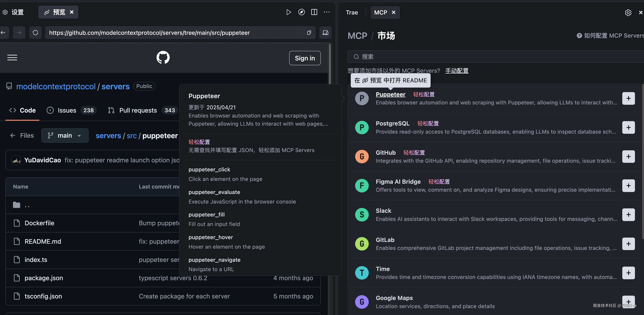
Task: Add the Slack MCP server
Action: point(628,215)
